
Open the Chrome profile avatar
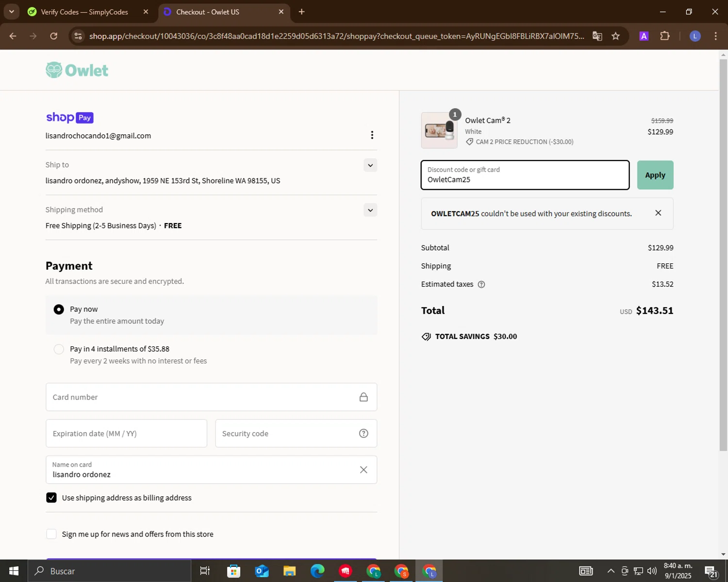[695, 36]
